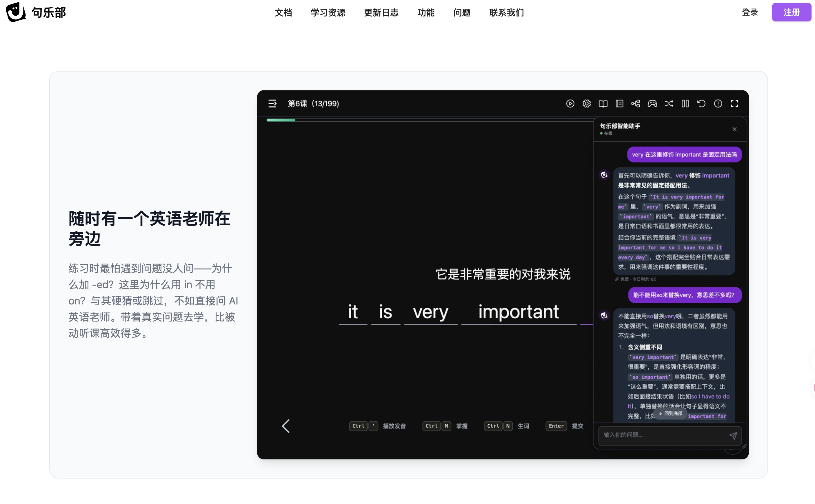Click '免费 · 今日剩余 1/2' quota text
815x504 pixels.
635,279
